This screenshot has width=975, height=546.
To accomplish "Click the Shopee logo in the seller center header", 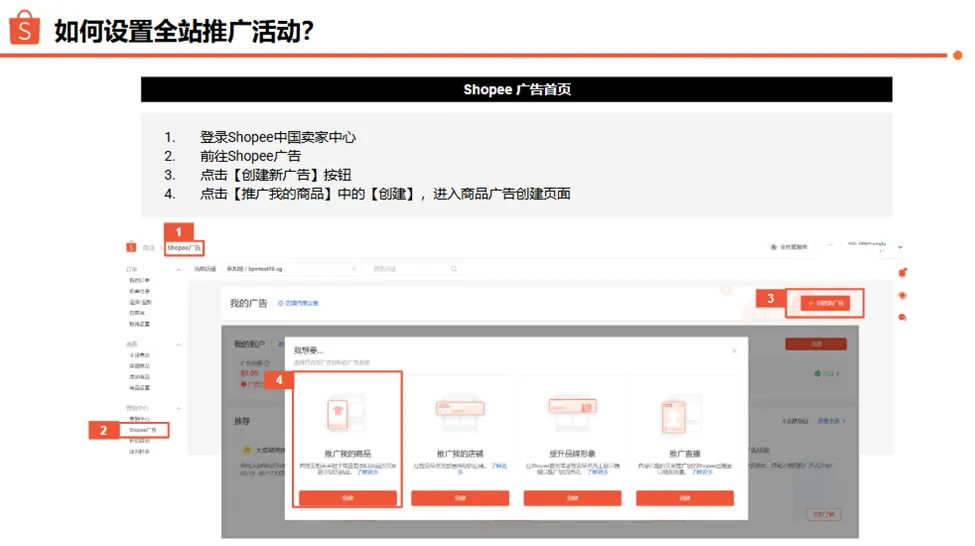I will [131, 248].
